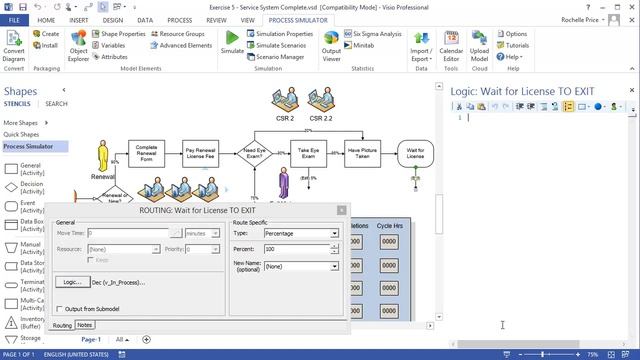
Task: Open the Attributes editor
Action: pos(110,57)
